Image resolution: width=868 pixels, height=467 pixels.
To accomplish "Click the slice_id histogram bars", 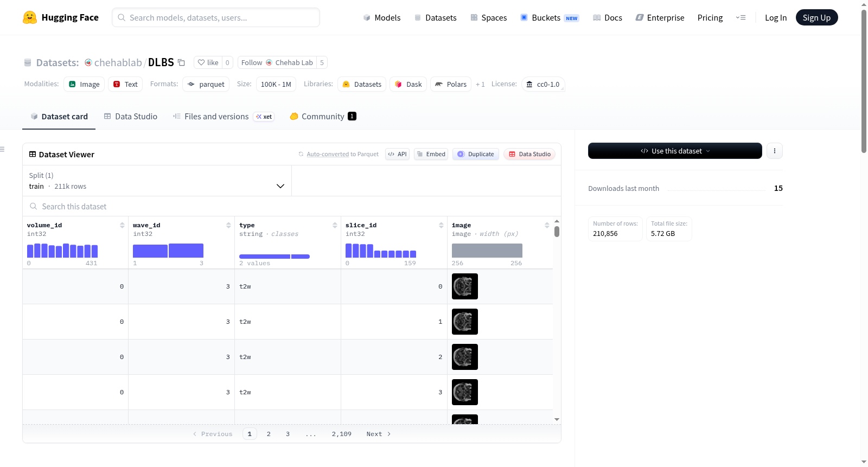I will (381, 251).
